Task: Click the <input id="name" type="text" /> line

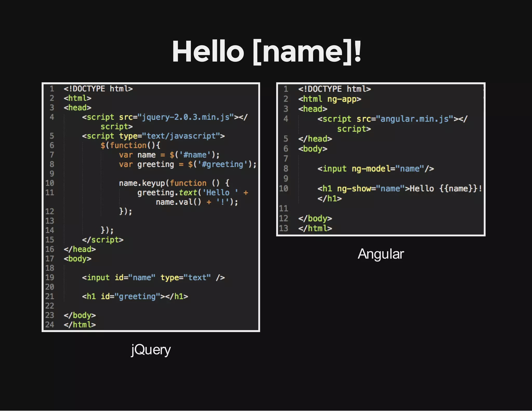Action: pos(153,277)
